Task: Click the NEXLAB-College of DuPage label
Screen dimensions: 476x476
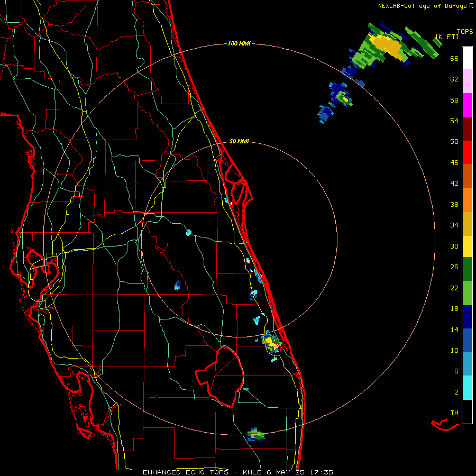Action: pos(426,6)
